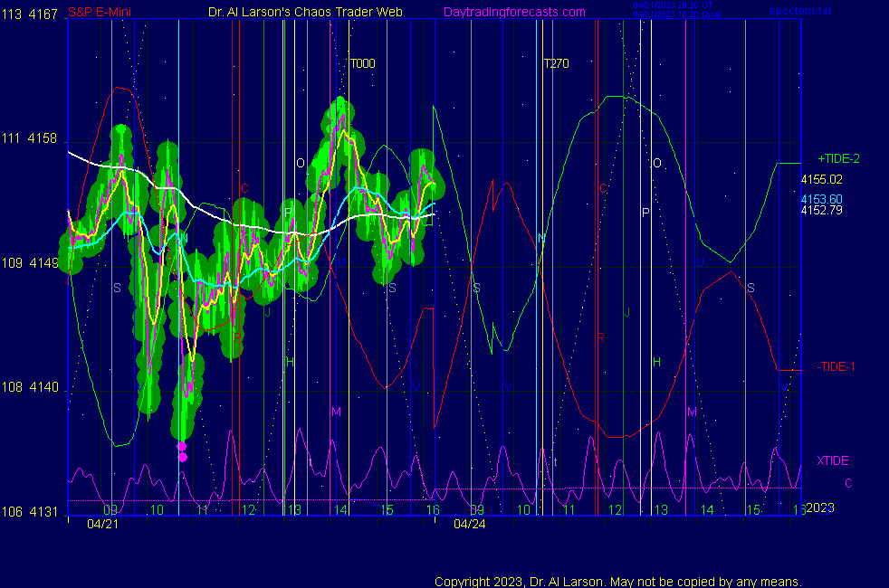Click the white 'P' label on 04/24
Viewport: 889px width, 588px height.
tap(645, 213)
